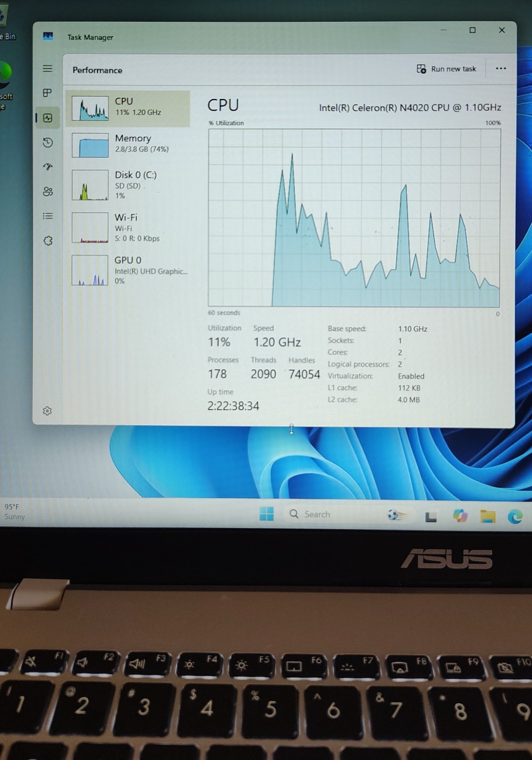
Task: Click the 178 processes count
Action: [217, 374]
